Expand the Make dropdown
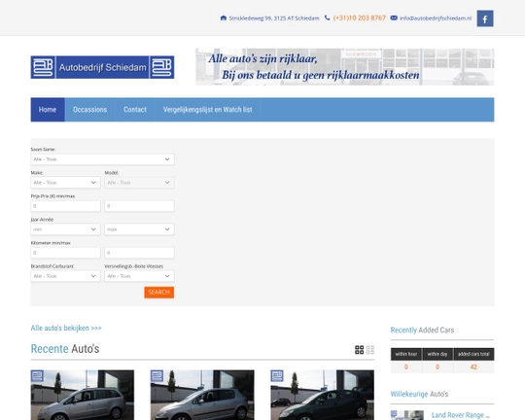This screenshot has height=420, width=525. (x=66, y=183)
